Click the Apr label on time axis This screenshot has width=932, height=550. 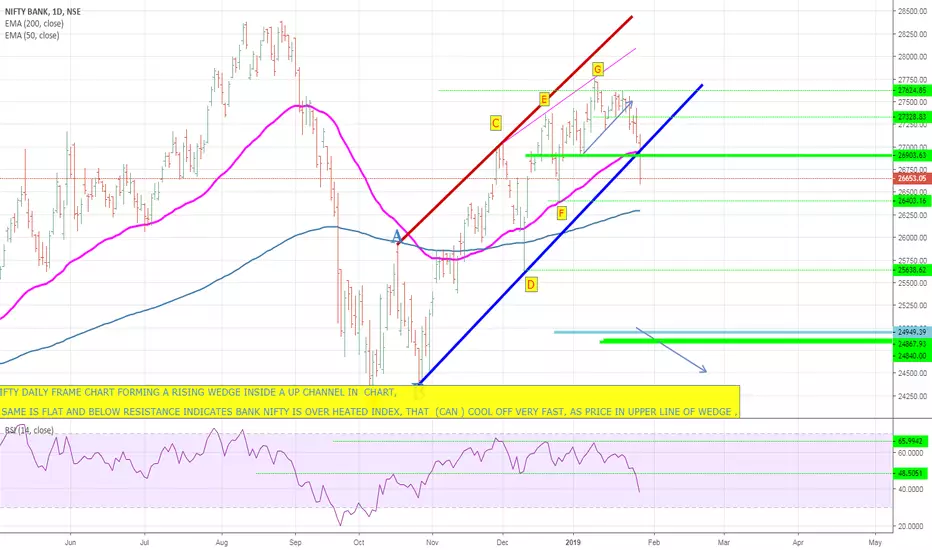(798, 542)
